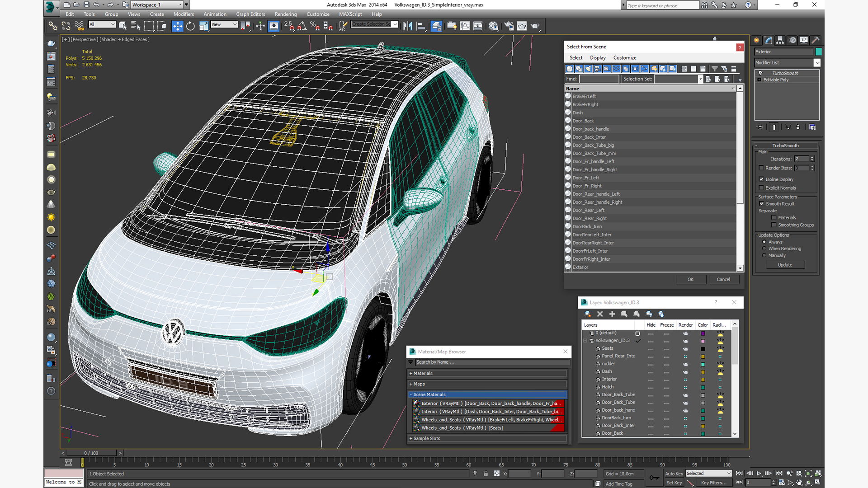This screenshot has width=868, height=488.
Task: Toggle the Smooth Result checkbox
Action: (x=762, y=204)
